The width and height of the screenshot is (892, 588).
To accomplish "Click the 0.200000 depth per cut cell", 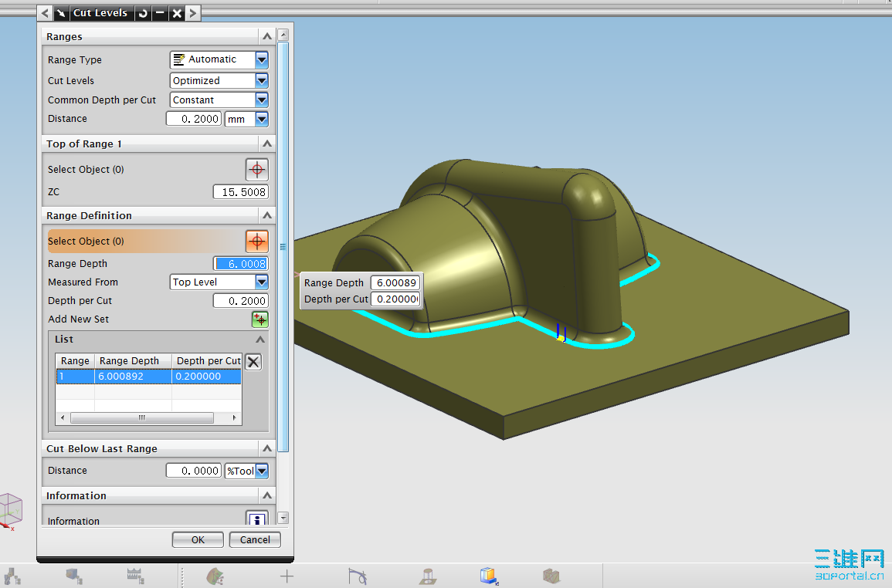I will click(206, 377).
